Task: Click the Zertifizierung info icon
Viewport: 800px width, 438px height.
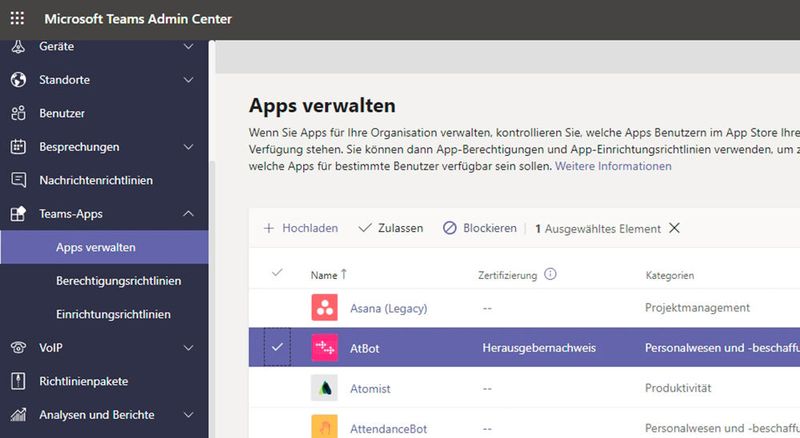Action: [x=550, y=274]
